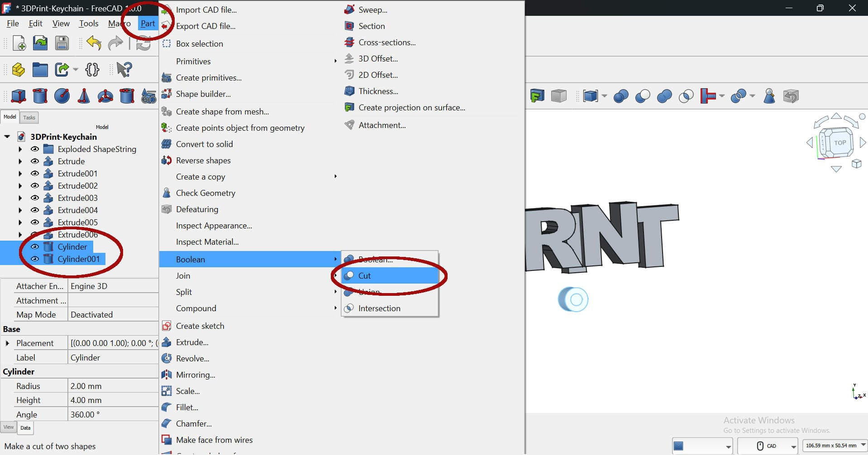Hide Extrude002 using its eye icon
868x455 pixels.
tap(34, 185)
